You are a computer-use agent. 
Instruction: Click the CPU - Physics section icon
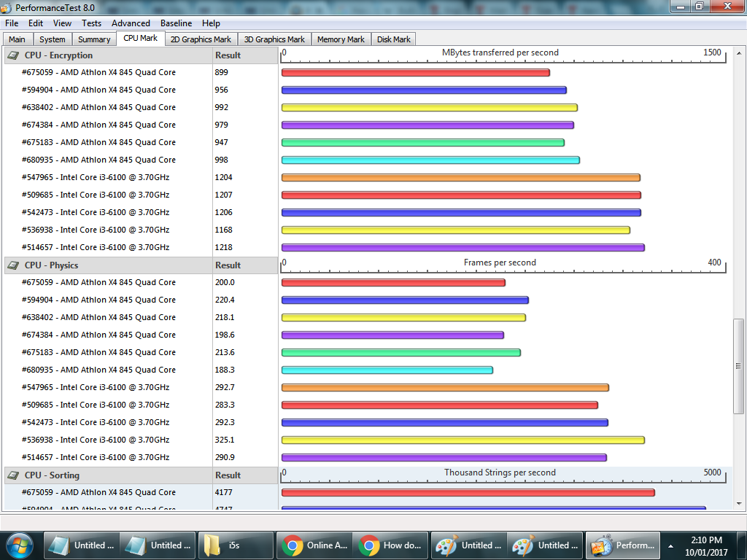pos(14,265)
